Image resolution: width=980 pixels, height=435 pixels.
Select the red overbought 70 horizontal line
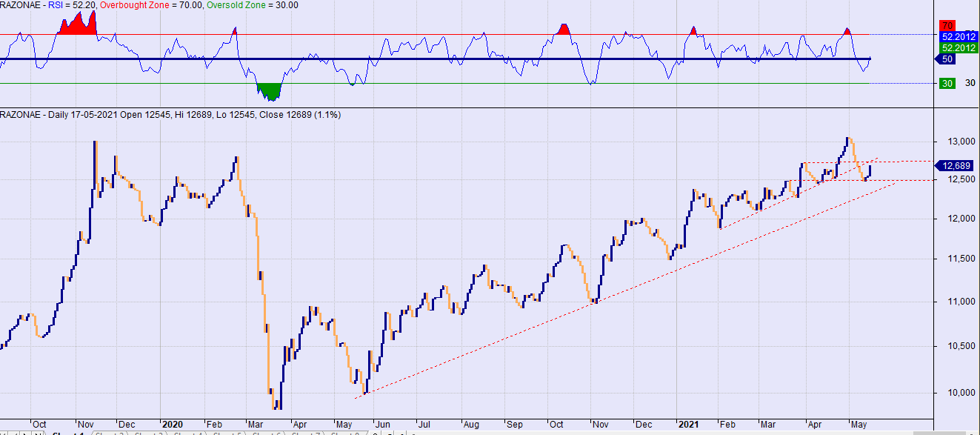435,34
